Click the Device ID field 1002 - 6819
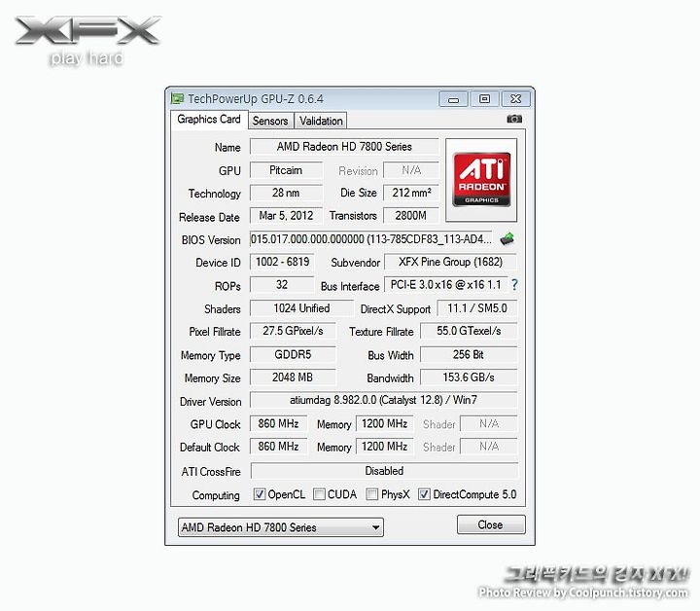Image resolution: width=700 pixels, height=611 pixels. [x=282, y=262]
